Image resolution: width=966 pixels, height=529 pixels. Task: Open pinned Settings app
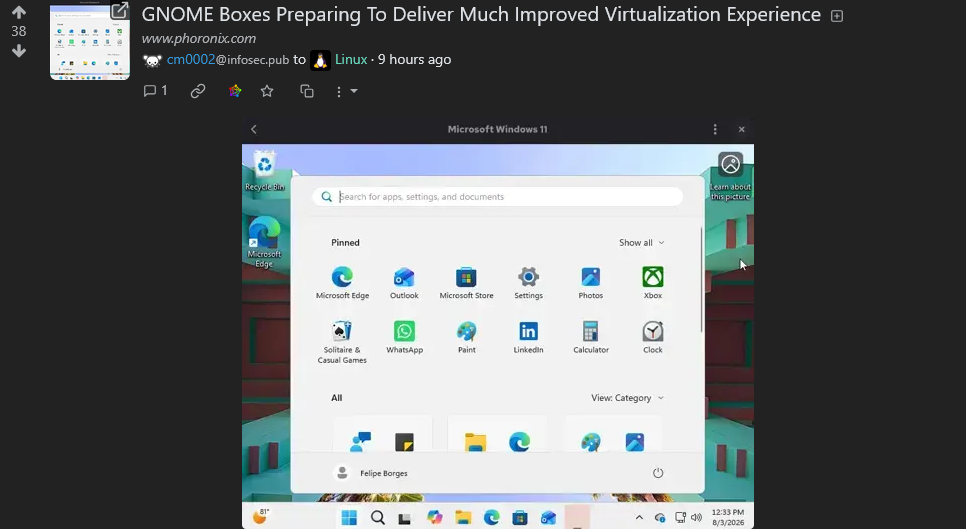click(529, 283)
